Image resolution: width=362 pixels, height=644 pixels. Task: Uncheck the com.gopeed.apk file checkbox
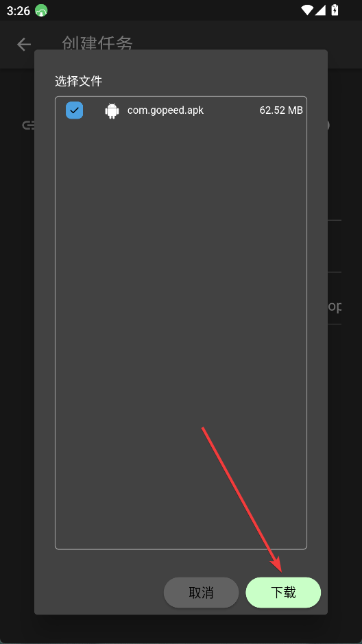coord(74,110)
